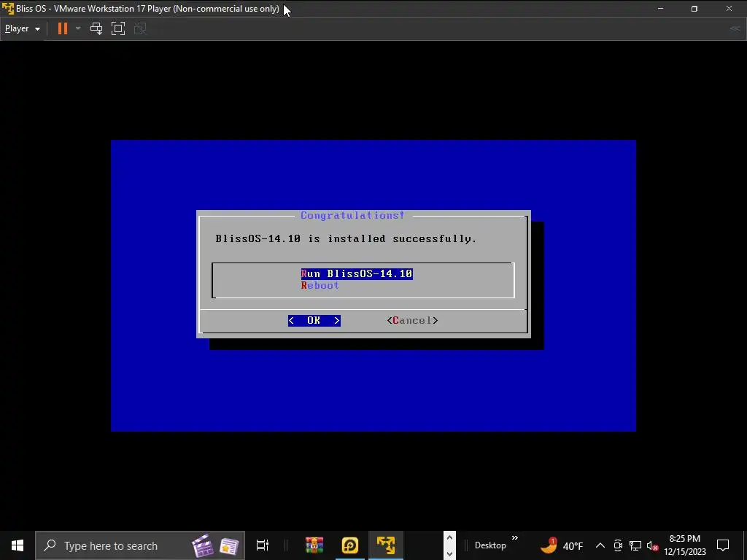The image size is (747, 560).
Task: Click the clapperboard icon in search box
Action: (x=203, y=545)
